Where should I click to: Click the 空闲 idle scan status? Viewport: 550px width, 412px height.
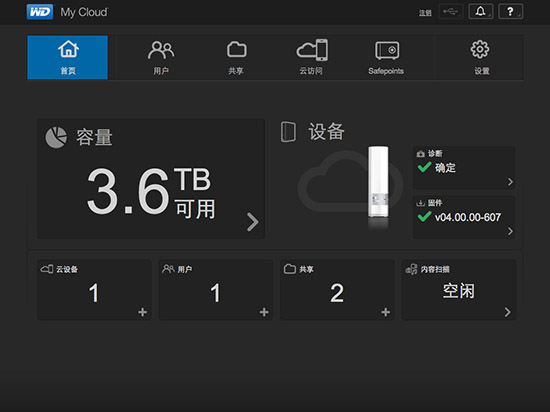point(458,291)
